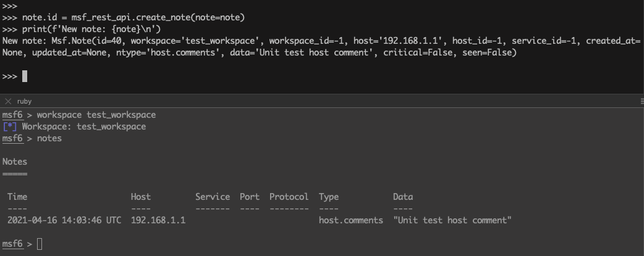
Task: Click the Port column header
Action: tap(250, 197)
